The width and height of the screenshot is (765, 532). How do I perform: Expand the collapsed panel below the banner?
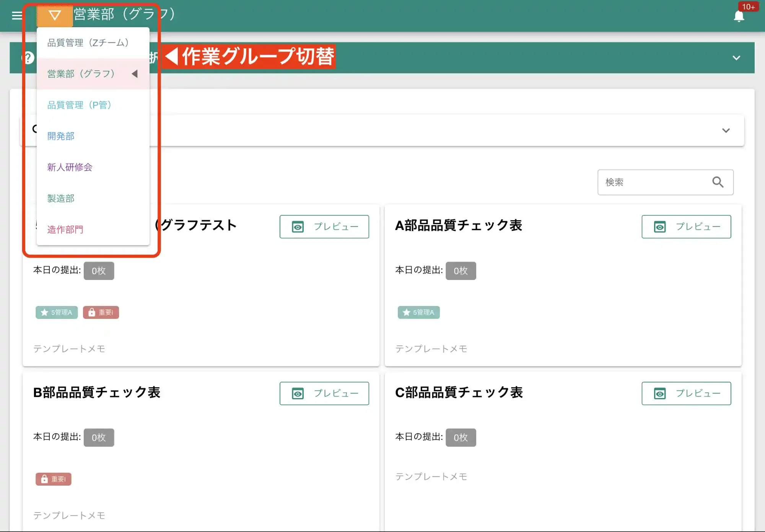coord(726,130)
